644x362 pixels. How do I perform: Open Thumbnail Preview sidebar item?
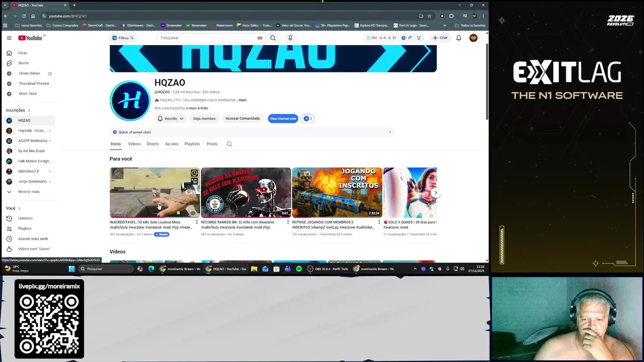[x=34, y=83]
